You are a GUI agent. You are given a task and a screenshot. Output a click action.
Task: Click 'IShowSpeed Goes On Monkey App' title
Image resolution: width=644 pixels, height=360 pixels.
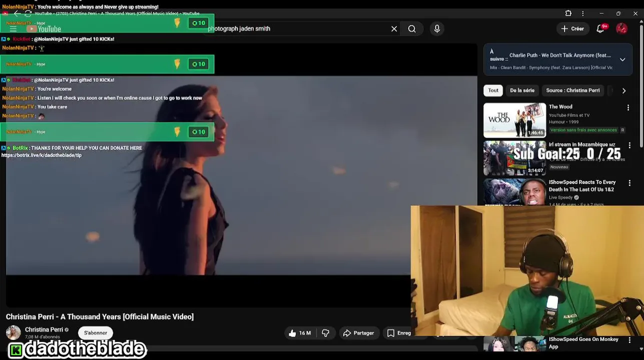(x=583, y=342)
